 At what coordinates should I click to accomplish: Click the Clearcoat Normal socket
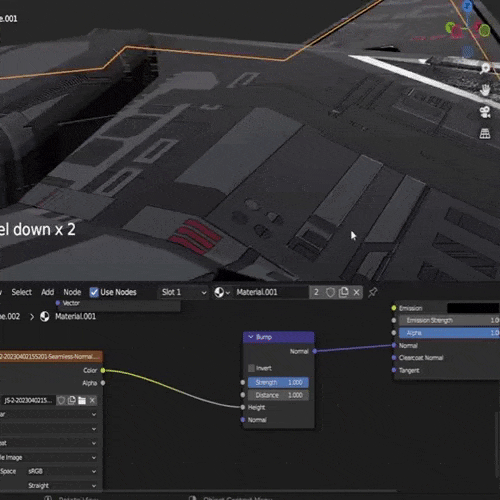pos(394,358)
